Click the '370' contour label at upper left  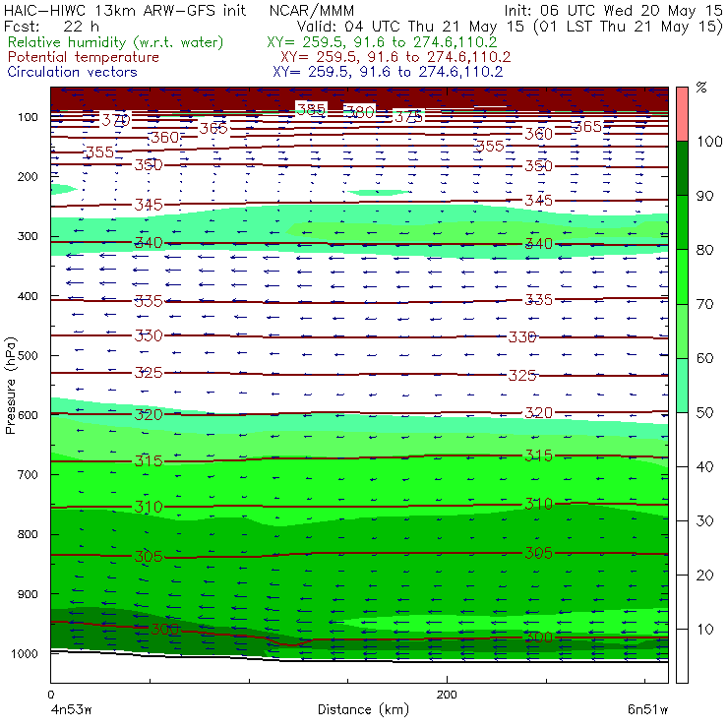point(116,120)
